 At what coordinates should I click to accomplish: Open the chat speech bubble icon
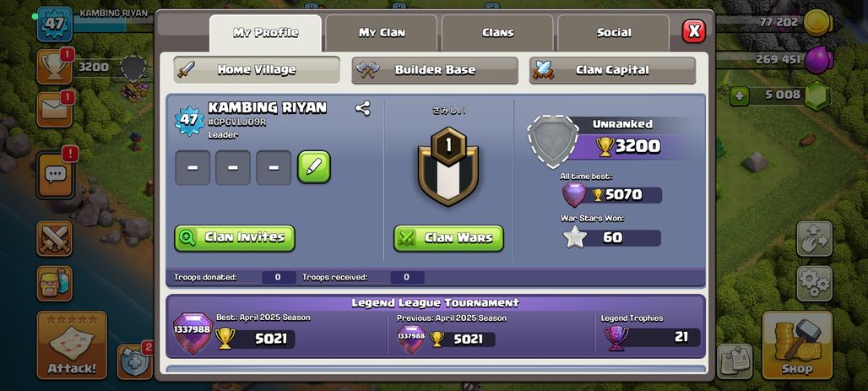(x=56, y=176)
